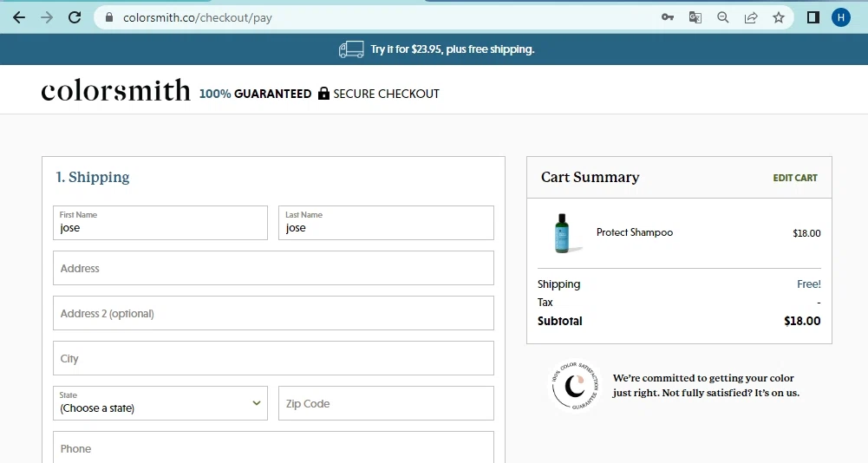868x463 pixels.
Task: Click the Subtotal label
Action: (x=559, y=321)
